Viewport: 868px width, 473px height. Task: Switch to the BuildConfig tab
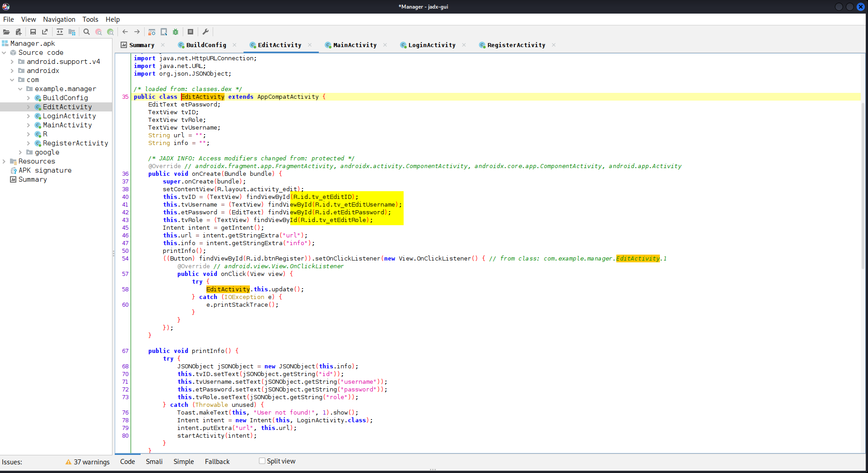206,45
